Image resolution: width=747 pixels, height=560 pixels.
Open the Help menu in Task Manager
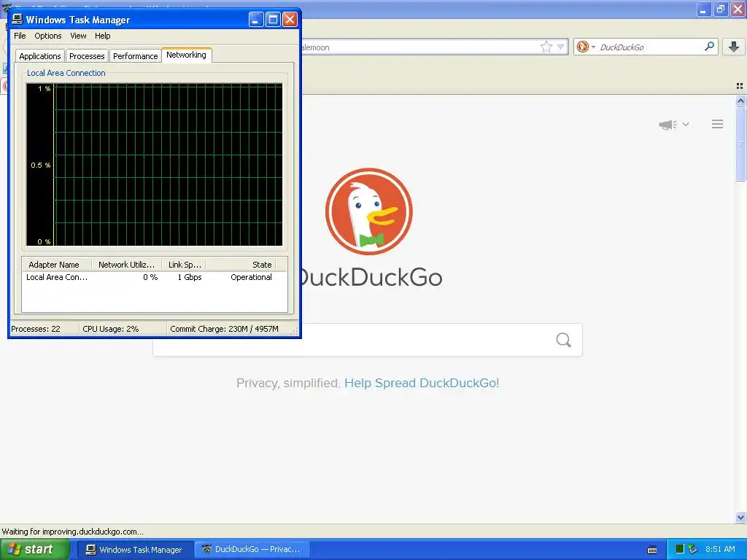102,36
